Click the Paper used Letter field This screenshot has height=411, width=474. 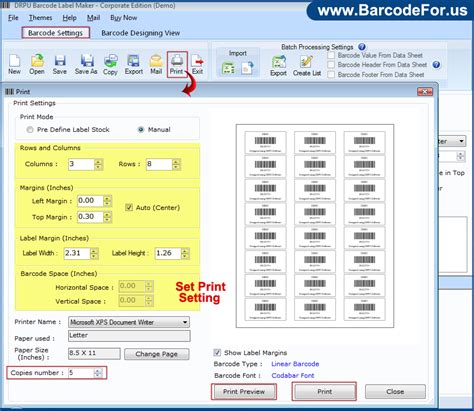click(129, 336)
